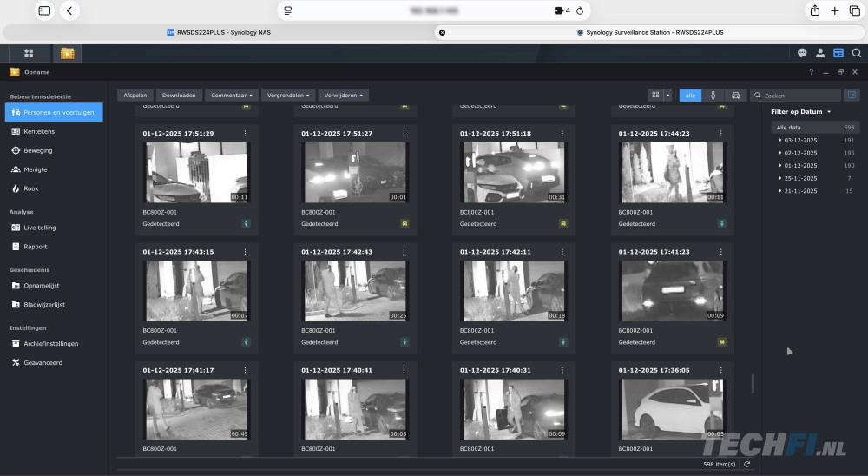Screen dimensions: 868x476
Task: Open Beweging detection section
Action: click(x=54, y=151)
